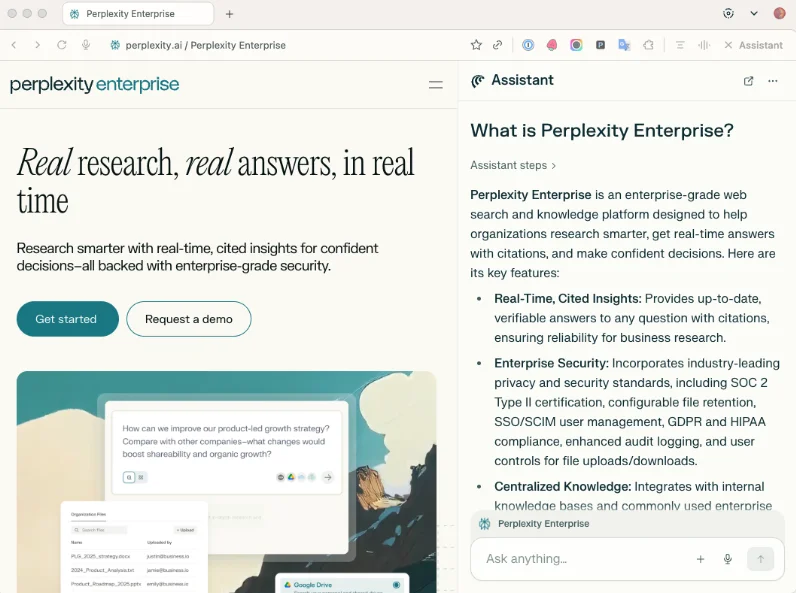This screenshot has height=593, width=796.
Task: Click the plus attach icon in the Assistant input
Action: click(x=700, y=559)
